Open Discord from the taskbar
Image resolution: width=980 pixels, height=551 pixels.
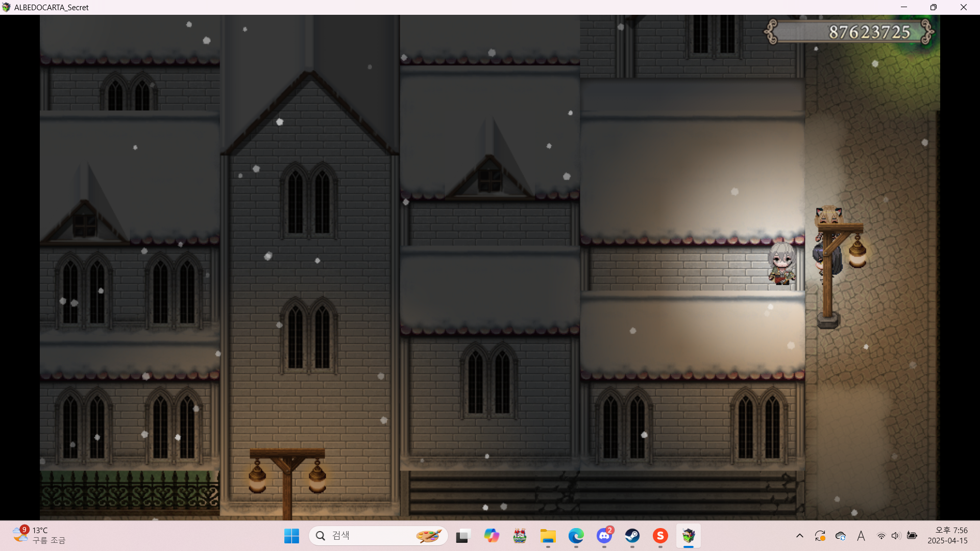pyautogui.click(x=604, y=536)
